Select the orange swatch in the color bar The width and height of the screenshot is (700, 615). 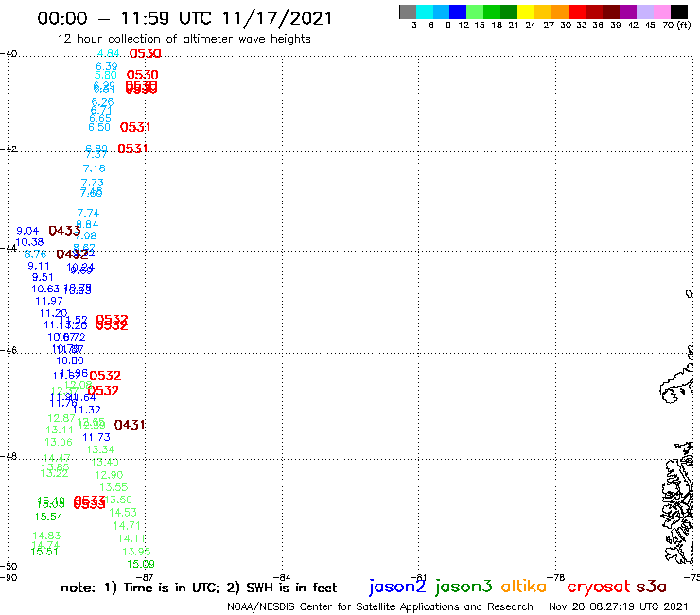[x=560, y=11]
